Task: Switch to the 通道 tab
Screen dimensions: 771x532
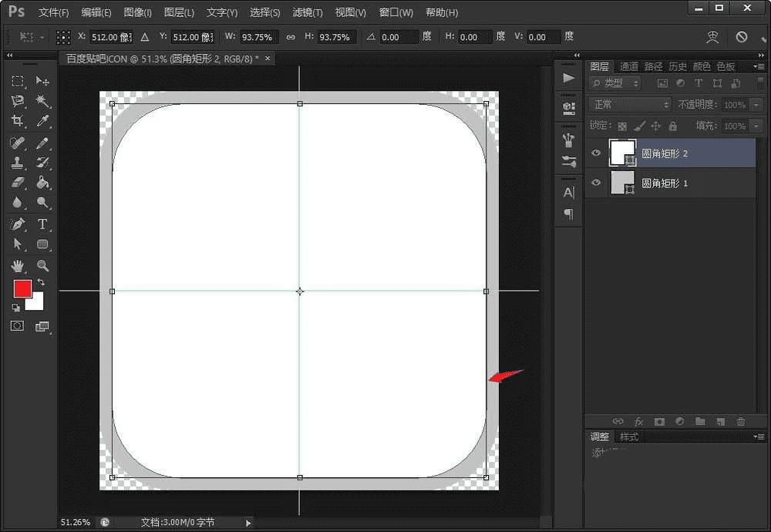Action: [x=629, y=67]
